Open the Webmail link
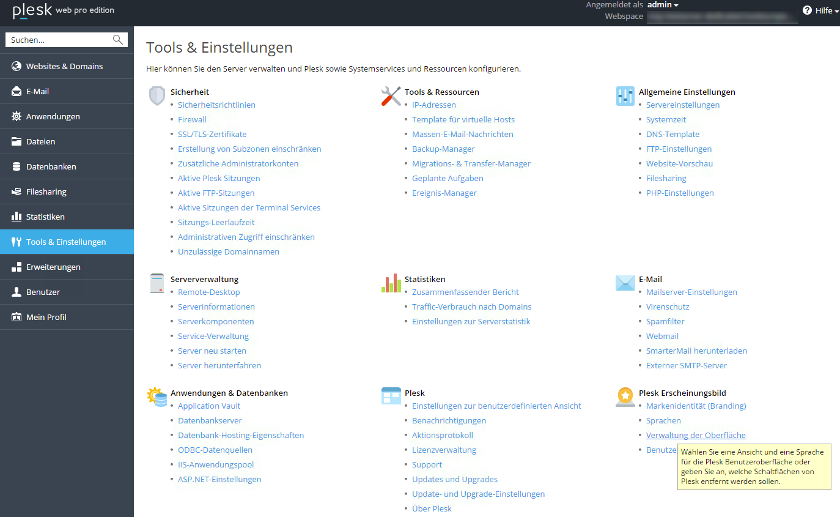This screenshot has height=517, width=840. click(x=662, y=336)
